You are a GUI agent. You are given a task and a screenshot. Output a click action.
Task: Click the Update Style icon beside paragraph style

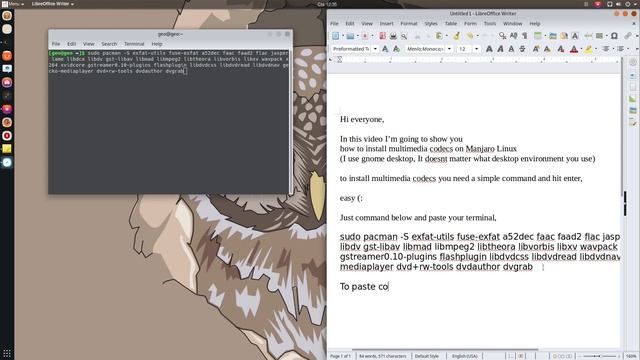(384, 49)
